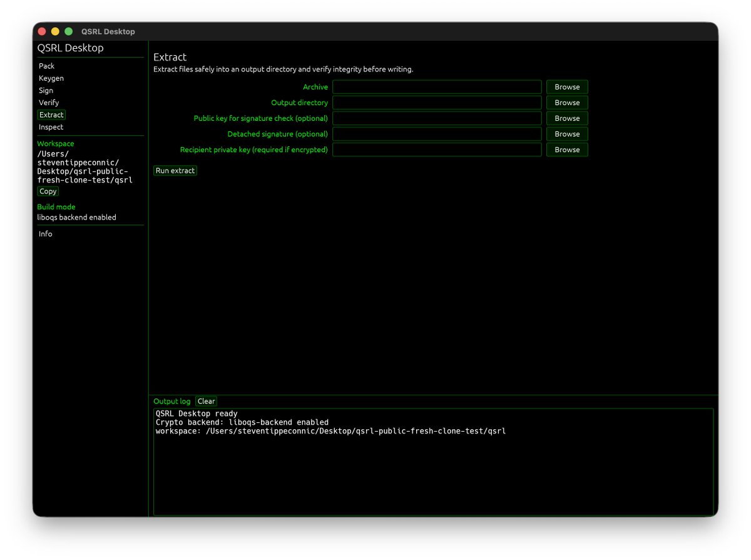This screenshot has width=751, height=560.
Task: Open the Pack section in sidebar
Action: pos(46,66)
